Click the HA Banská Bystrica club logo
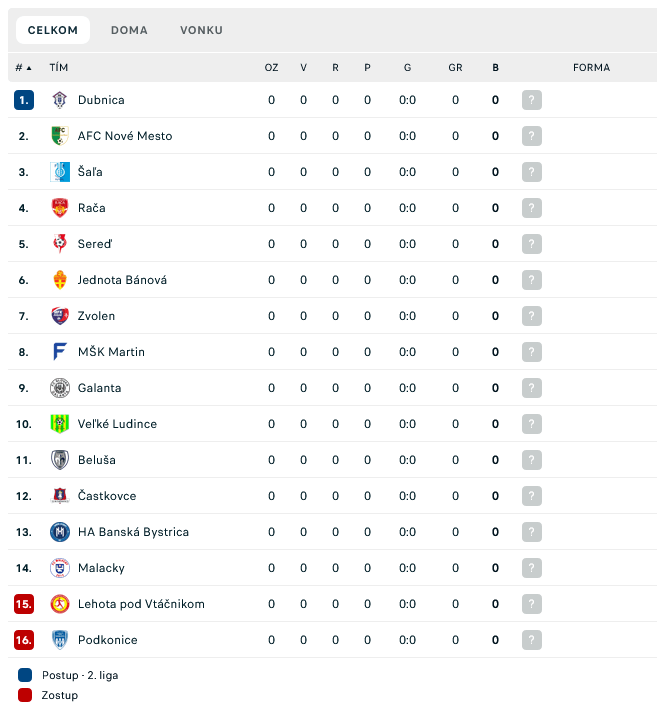The width and height of the screenshot is (657, 710). click(60, 532)
